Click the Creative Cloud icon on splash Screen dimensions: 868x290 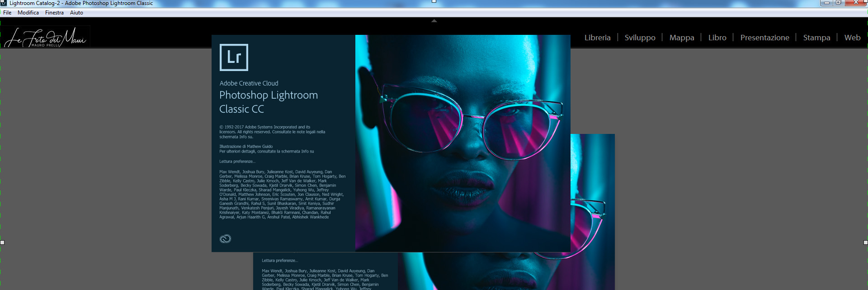coord(225,239)
